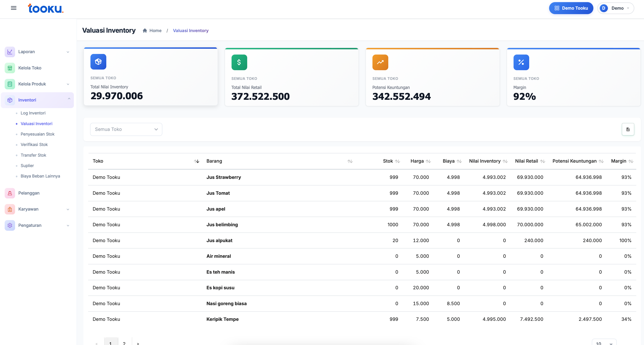Open Transfer Stok submenu item
Screen dimensions: 644x345
33,155
